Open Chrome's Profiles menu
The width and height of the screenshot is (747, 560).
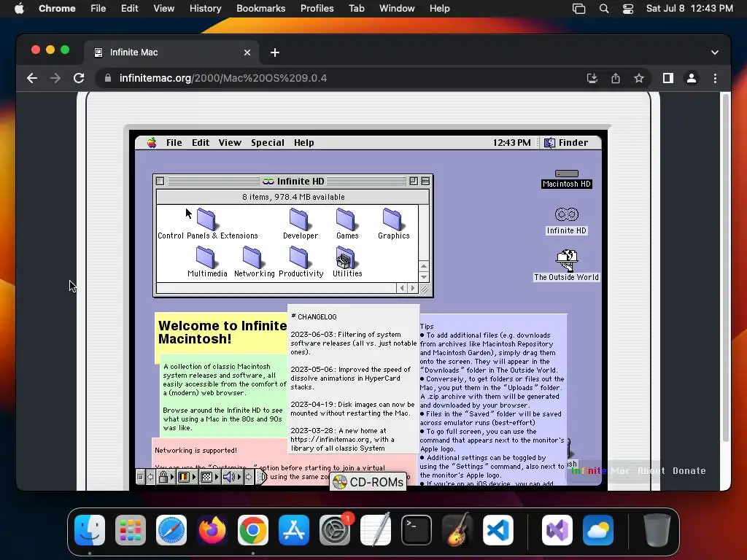point(317,9)
